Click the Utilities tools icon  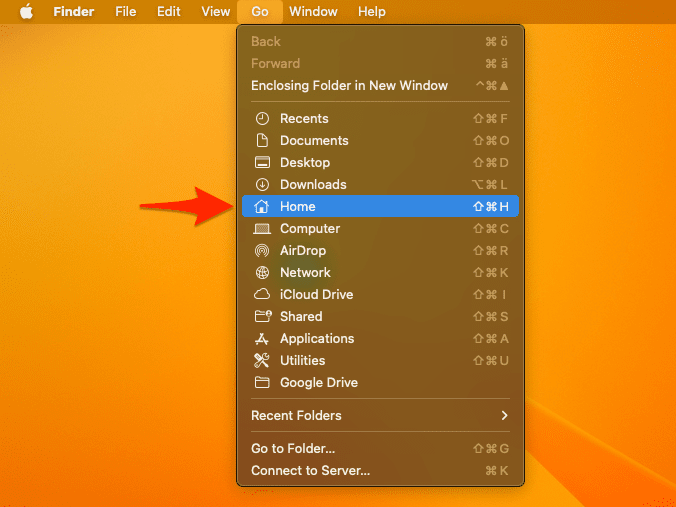(x=262, y=361)
